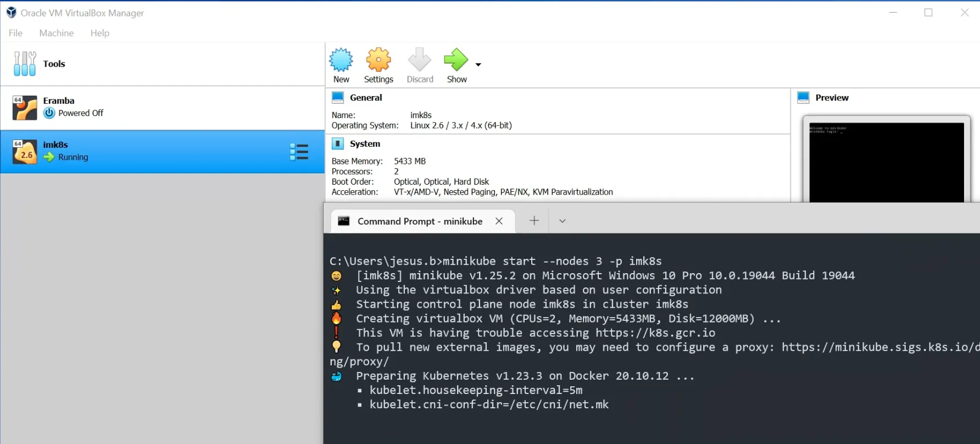This screenshot has width=980, height=444.
Task: Close the Command Prompt - minikube tab
Action: [499, 221]
